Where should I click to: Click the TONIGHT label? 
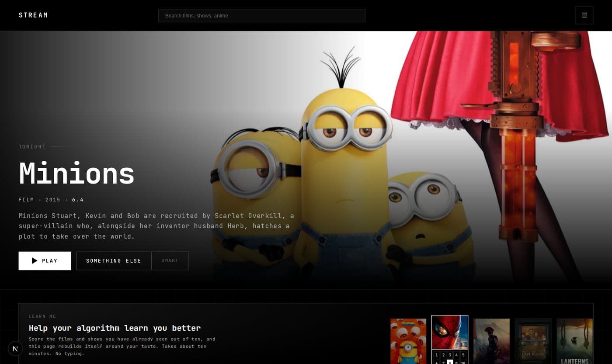[x=32, y=147]
